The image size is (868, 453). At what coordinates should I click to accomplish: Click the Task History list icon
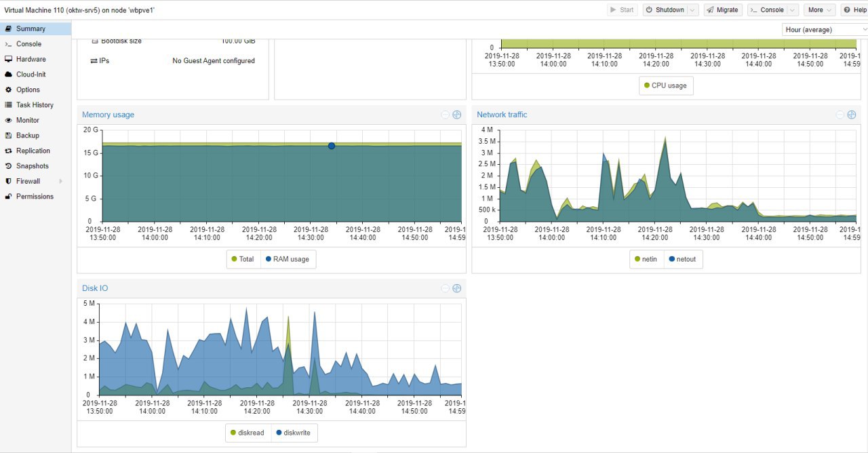[9, 105]
